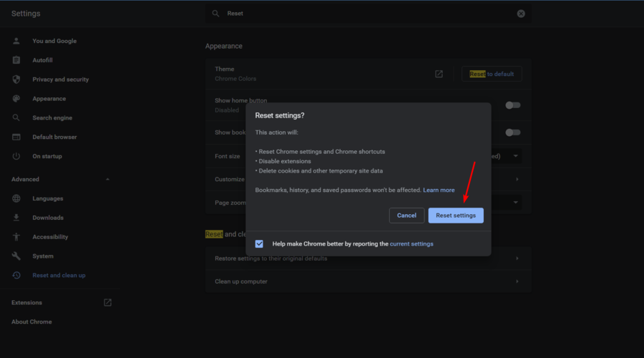Open the Font size dropdown
This screenshot has width=644, height=358.
(515, 156)
